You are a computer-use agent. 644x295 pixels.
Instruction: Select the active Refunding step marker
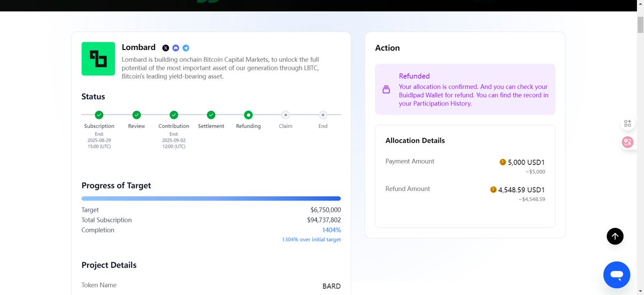coord(248,114)
